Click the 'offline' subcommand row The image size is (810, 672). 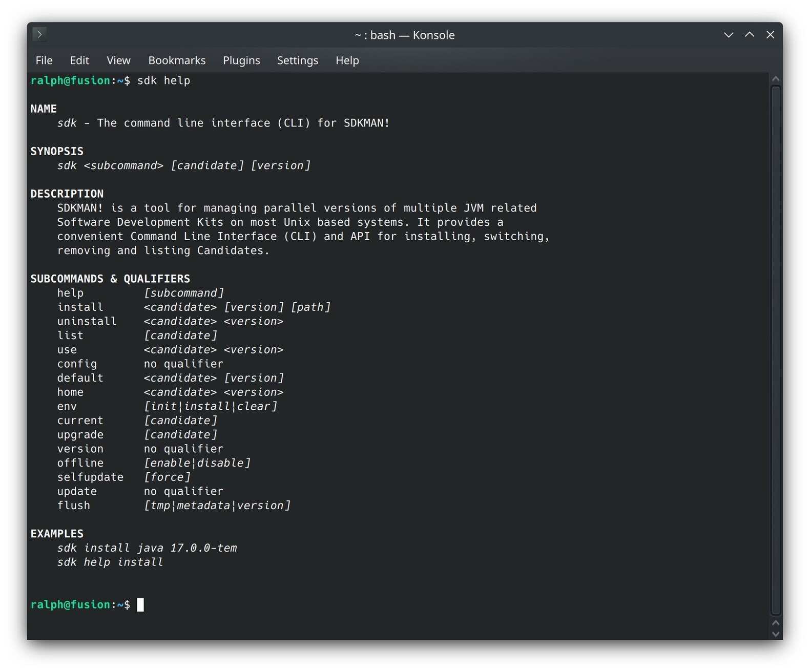point(154,463)
